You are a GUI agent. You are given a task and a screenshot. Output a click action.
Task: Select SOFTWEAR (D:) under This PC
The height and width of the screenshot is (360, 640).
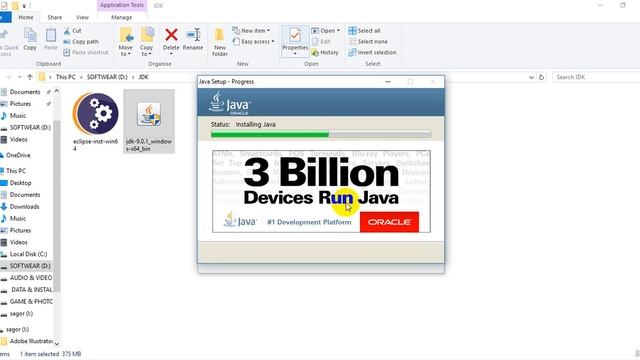coord(26,266)
